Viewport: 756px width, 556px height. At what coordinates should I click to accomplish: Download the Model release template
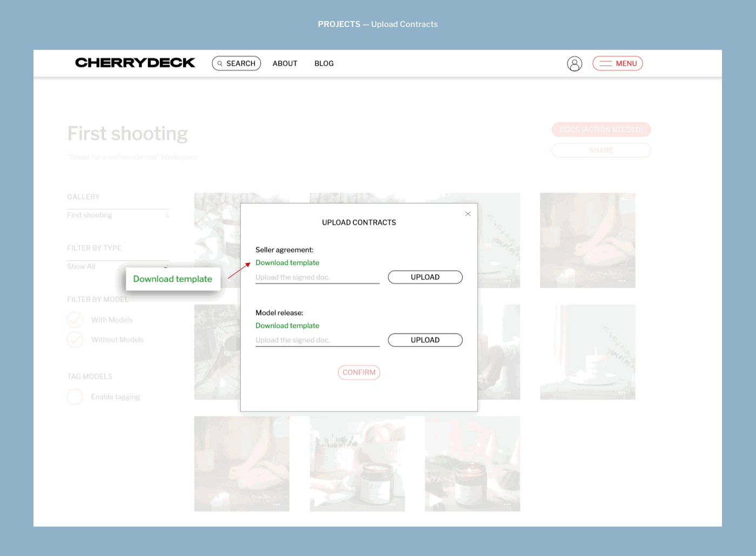coord(287,326)
